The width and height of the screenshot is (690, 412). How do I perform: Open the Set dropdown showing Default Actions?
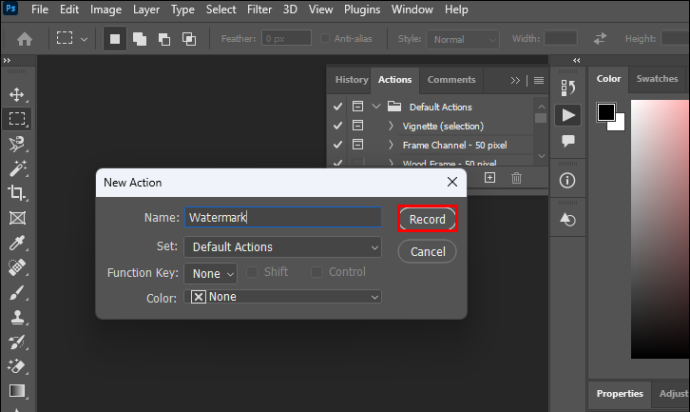pos(283,247)
